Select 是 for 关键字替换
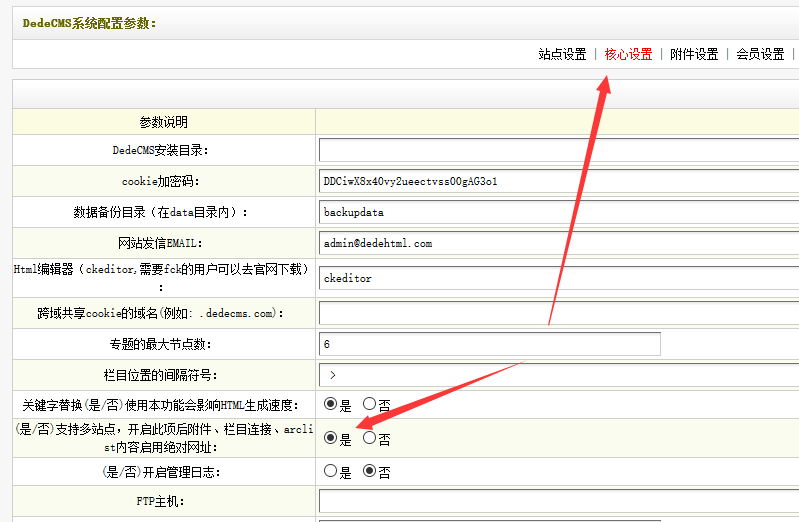Screen dimensions: 799x522 coord(331,404)
